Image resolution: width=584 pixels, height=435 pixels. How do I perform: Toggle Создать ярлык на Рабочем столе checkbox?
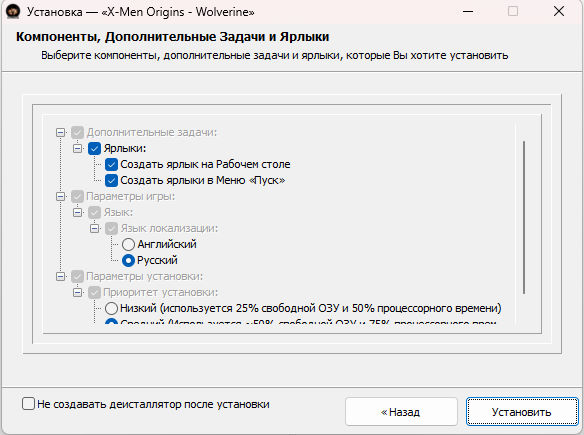click(x=111, y=164)
